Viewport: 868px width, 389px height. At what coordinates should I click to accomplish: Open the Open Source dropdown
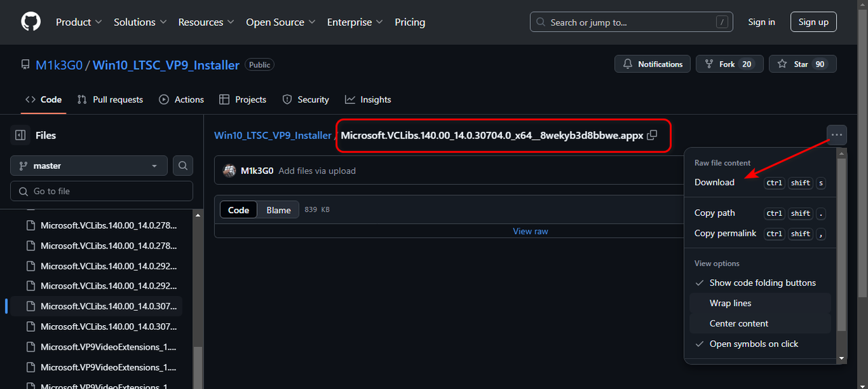[x=281, y=22]
